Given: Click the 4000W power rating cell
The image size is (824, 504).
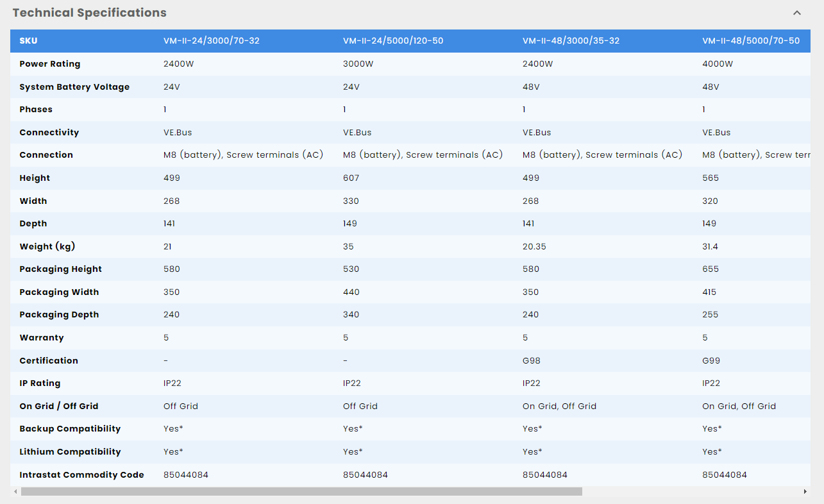Looking at the screenshot, I should coord(718,64).
